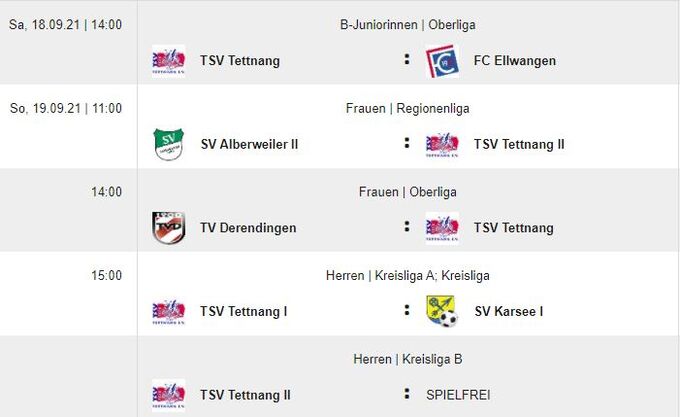
Task: Click the SV Alberweiler II club crest
Action: pyautogui.click(x=167, y=144)
